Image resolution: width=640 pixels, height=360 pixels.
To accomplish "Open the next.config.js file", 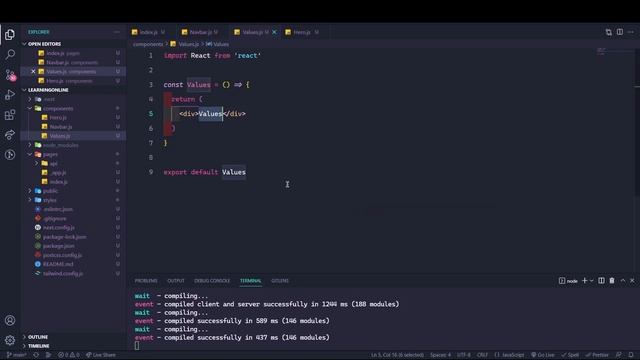I will [59, 228].
